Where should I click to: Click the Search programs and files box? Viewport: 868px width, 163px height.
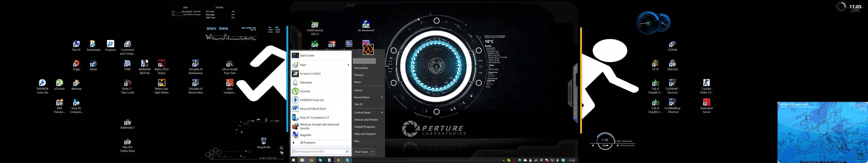tap(321, 151)
